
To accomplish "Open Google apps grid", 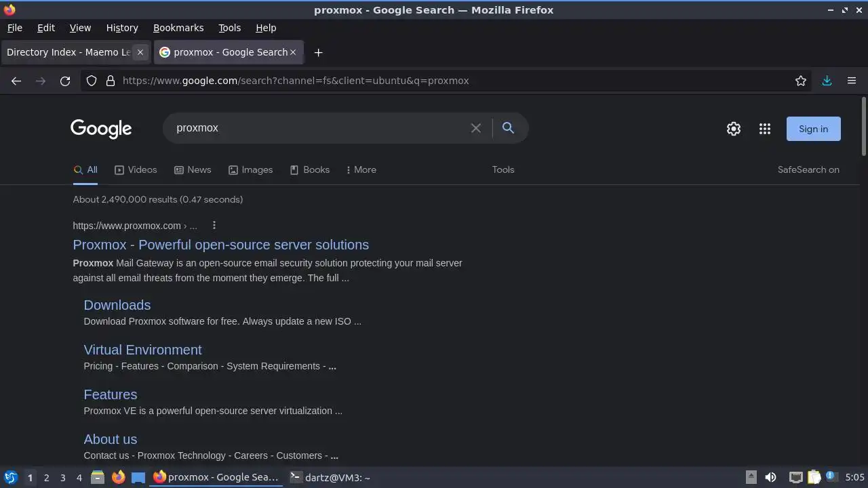I will (765, 129).
